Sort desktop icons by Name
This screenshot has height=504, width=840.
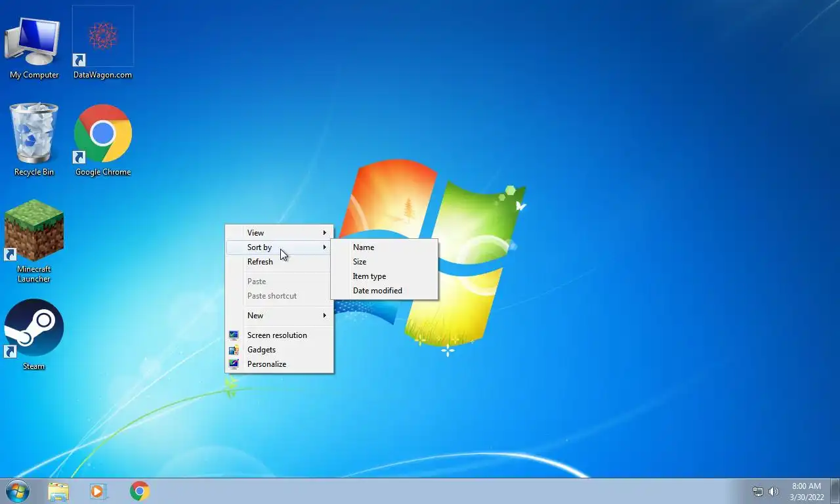384,247
